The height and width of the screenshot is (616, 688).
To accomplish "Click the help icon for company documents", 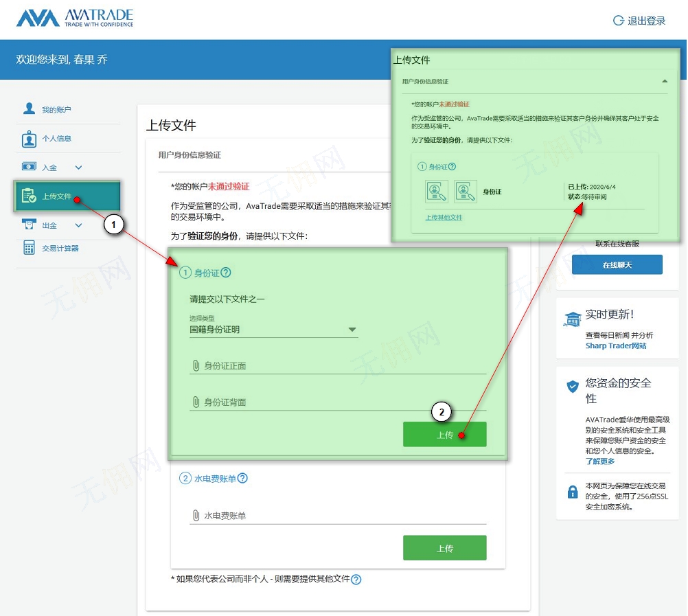I will (x=356, y=580).
